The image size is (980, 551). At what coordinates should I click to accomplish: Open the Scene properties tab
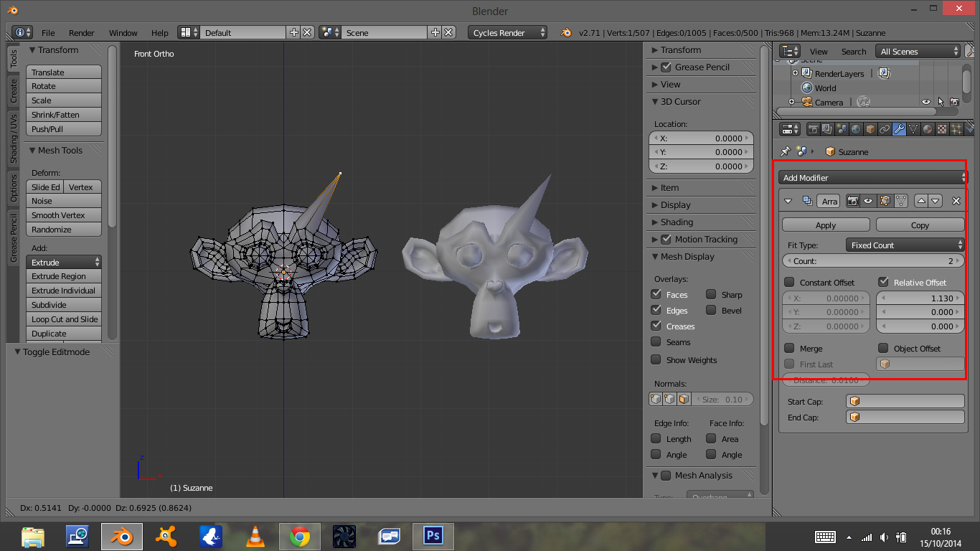pos(841,129)
